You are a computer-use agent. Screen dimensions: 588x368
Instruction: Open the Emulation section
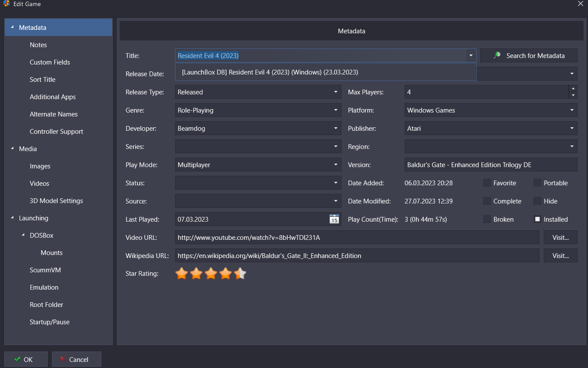(44, 287)
